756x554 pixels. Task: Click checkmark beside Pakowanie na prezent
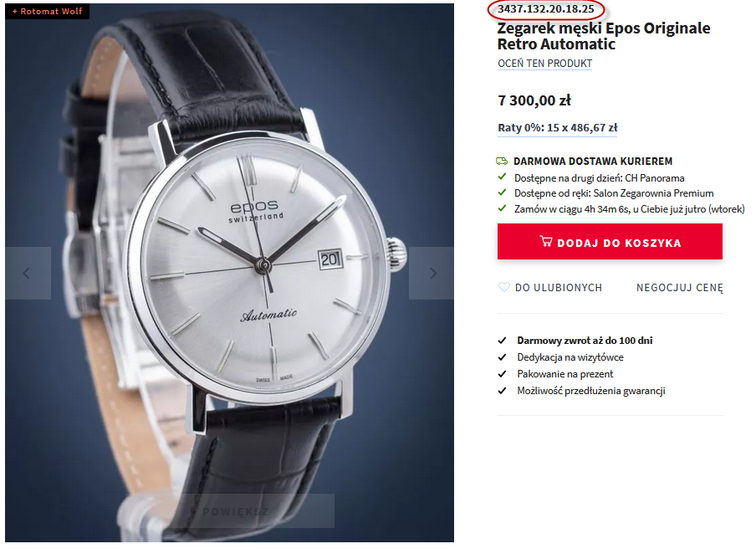tap(502, 374)
